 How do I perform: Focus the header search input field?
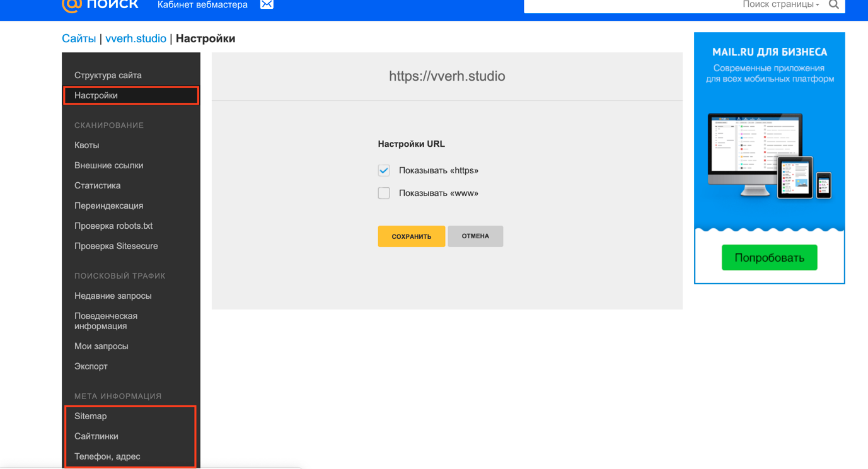point(632,5)
